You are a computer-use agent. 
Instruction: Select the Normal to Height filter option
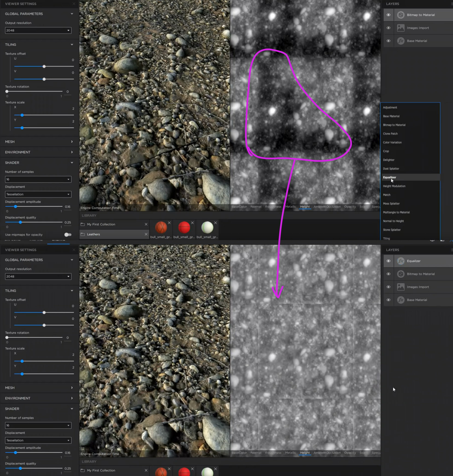click(393, 221)
